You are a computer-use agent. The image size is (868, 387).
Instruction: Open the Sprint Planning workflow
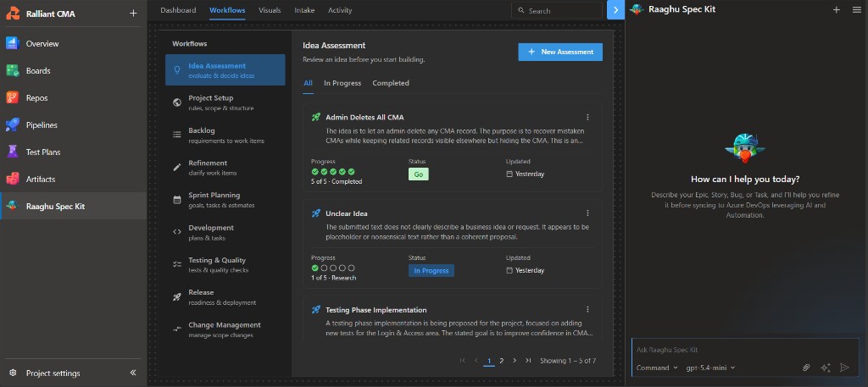(x=225, y=200)
